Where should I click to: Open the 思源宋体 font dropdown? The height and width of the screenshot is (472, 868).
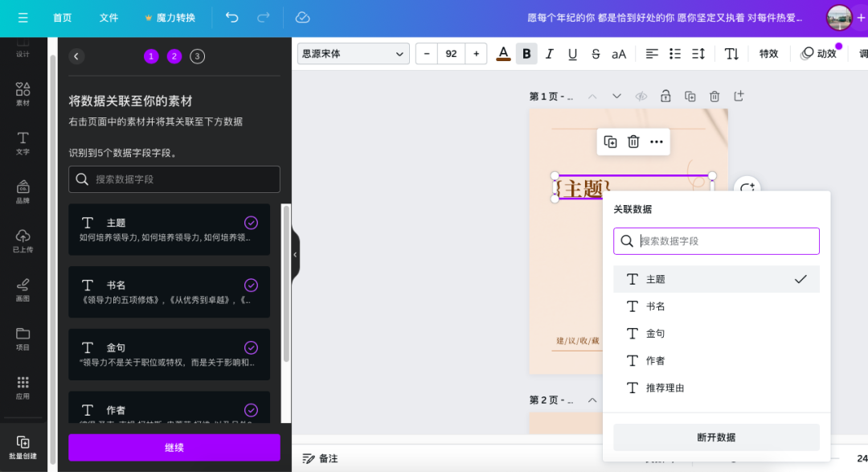pyautogui.click(x=353, y=54)
